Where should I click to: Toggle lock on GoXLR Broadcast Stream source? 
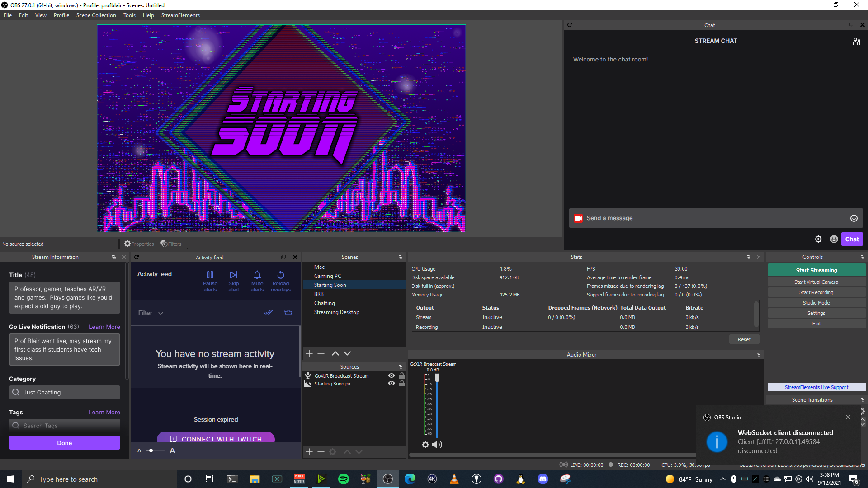[401, 375]
